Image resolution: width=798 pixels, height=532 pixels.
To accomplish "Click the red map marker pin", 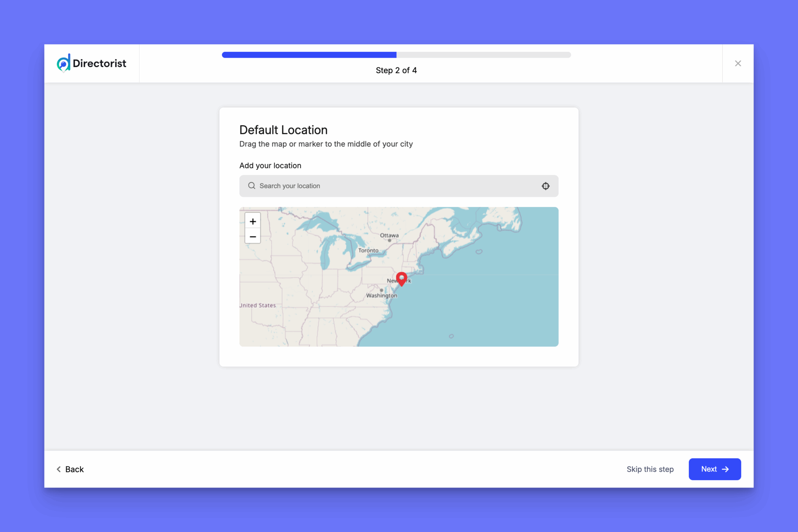I will pyautogui.click(x=401, y=278).
